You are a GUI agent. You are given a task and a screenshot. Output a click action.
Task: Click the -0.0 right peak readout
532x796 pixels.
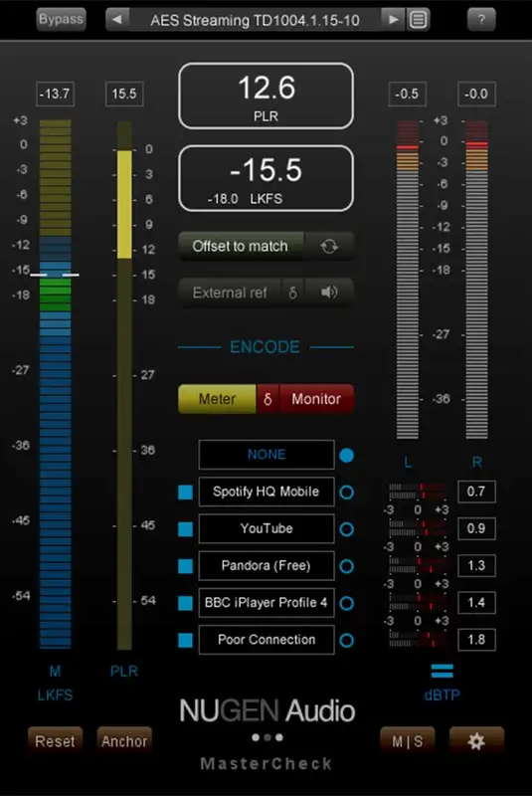tap(476, 94)
